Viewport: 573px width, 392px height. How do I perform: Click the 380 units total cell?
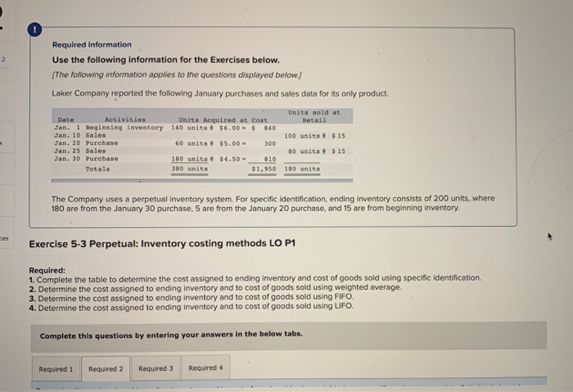coord(189,169)
